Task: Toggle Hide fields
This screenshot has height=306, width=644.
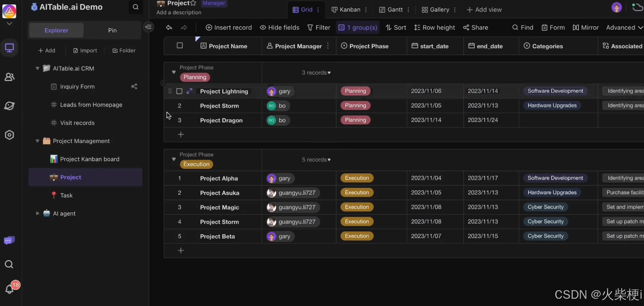Action: [280, 28]
